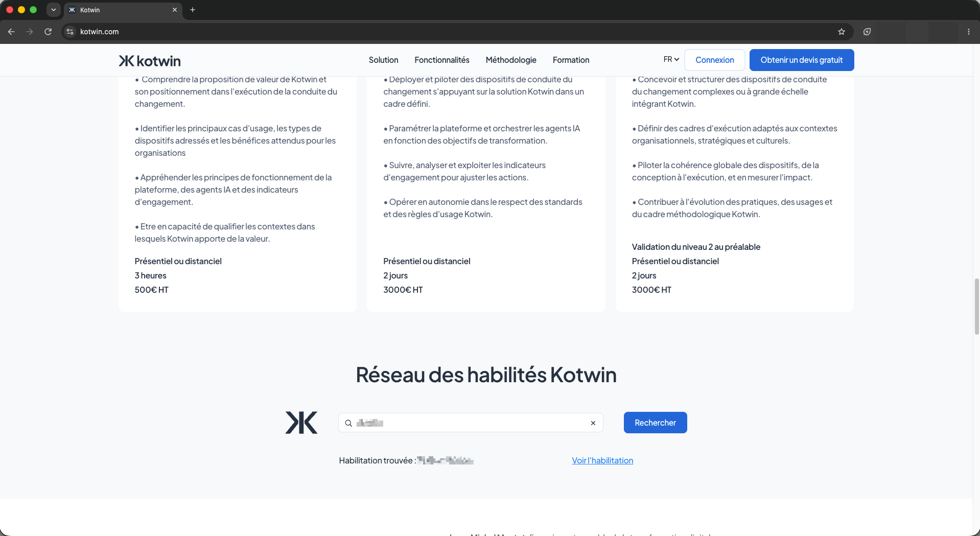Open a new browser tab

coord(193,10)
